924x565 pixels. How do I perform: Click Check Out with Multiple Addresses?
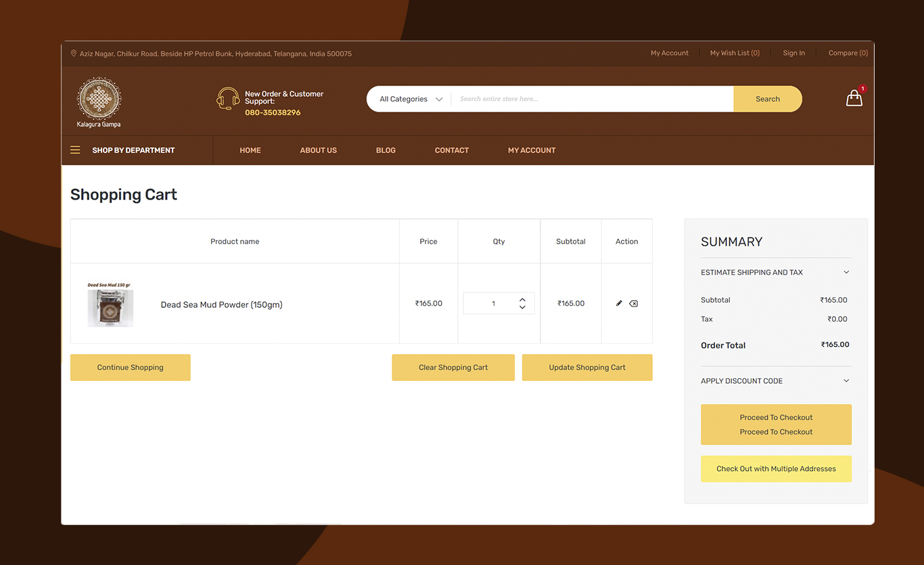(x=776, y=468)
